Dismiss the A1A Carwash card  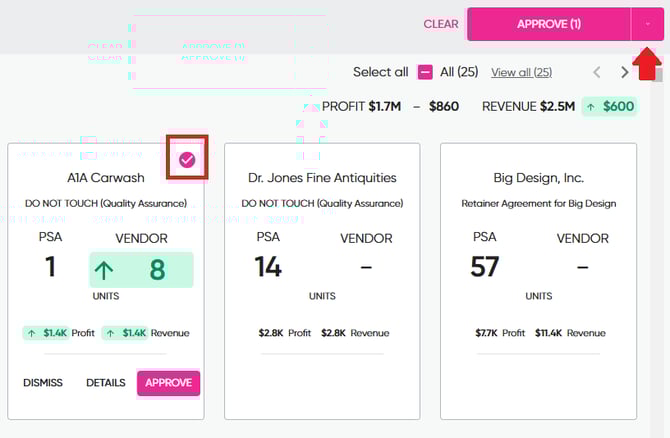tap(43, 383)
